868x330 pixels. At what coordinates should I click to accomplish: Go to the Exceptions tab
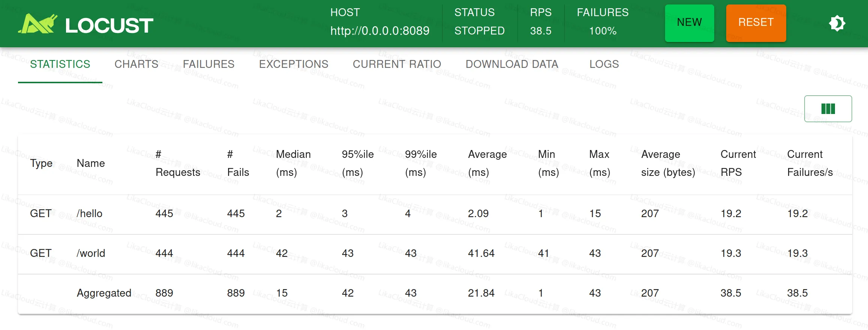coord(293,64)
